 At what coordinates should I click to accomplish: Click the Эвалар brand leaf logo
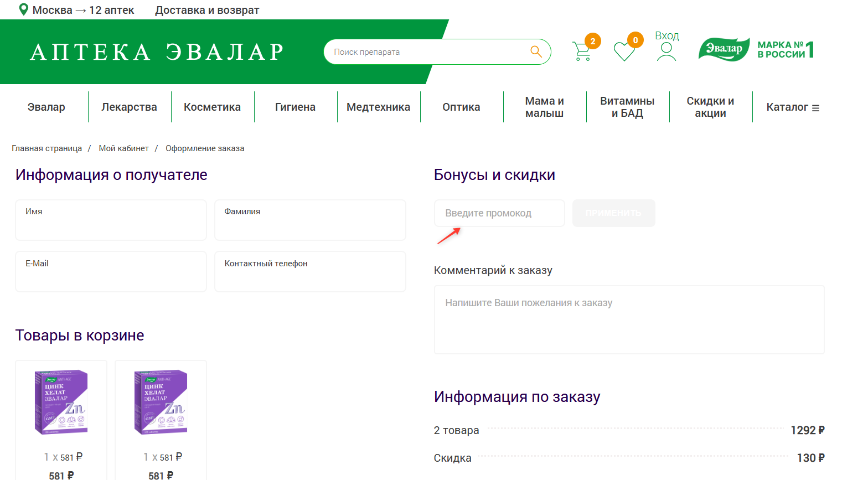tap(724, 49)
